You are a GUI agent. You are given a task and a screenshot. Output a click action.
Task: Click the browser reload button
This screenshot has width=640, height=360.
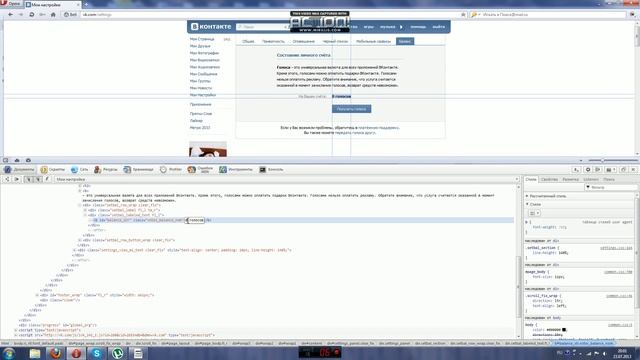[x=31, y=14]
